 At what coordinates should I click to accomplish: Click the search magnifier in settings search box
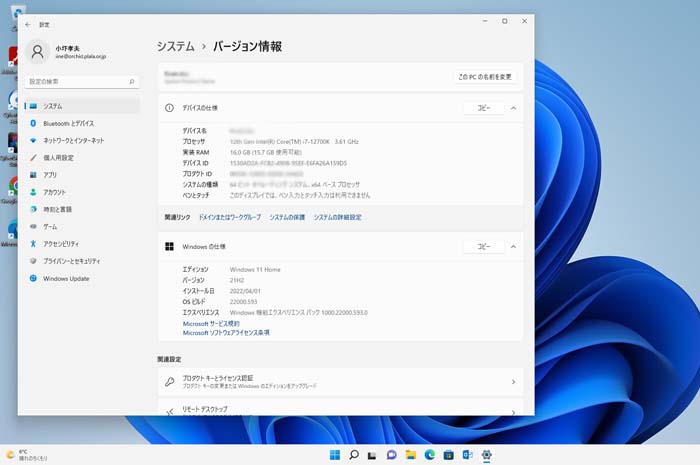pos(132,82)
